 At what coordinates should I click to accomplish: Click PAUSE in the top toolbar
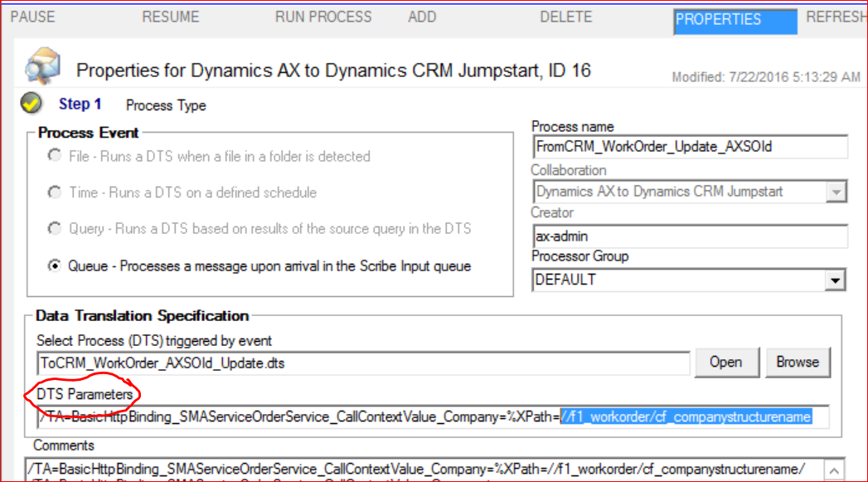tap(32, 17)
